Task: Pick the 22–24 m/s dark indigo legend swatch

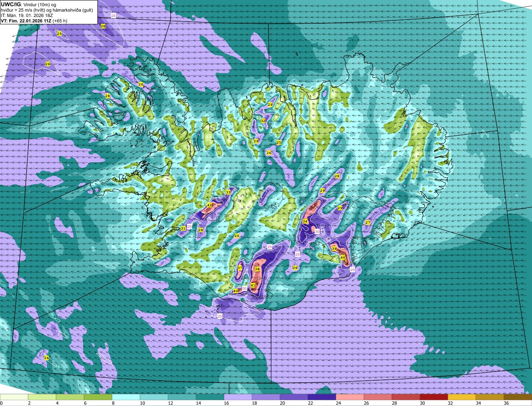Action: [x=322, y=397]
